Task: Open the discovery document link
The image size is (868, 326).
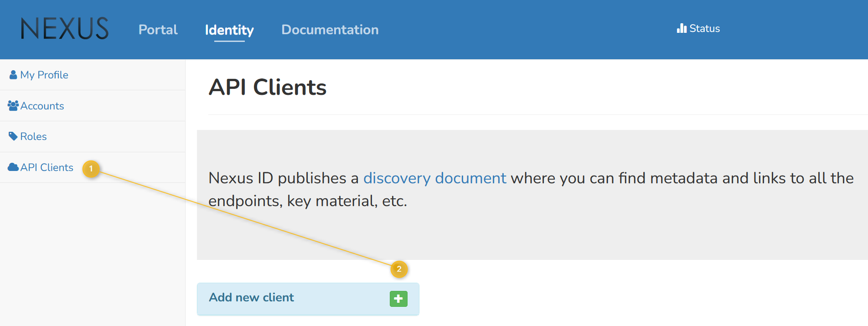Action: [x=434, y=178]
